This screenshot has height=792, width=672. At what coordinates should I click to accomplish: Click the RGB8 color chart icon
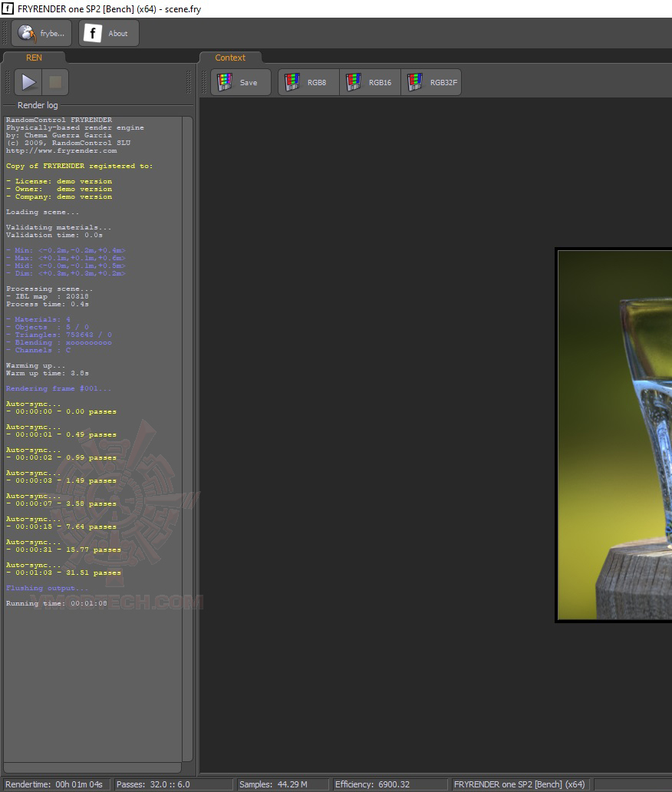pyautogui.click(x=292, y=82)
